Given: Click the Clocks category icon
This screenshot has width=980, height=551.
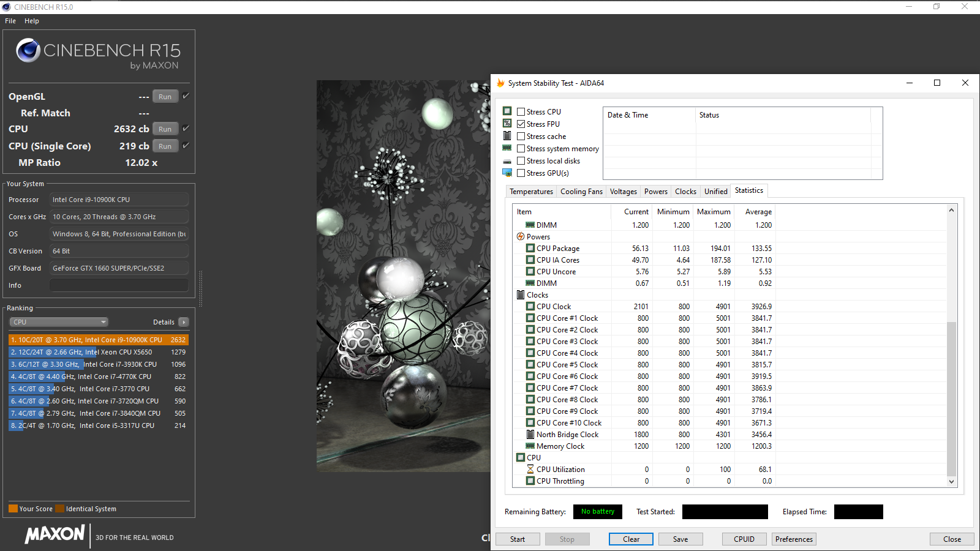Looking at the screenshot, I should pyautogui.click(x=521, y=294).
